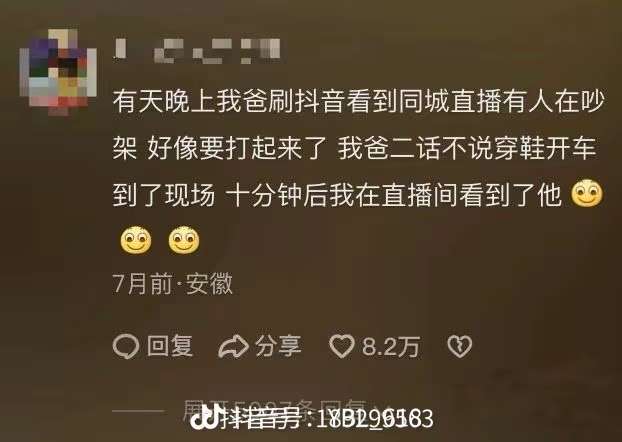Like the comment with the heart icon

tap(342, 346)
